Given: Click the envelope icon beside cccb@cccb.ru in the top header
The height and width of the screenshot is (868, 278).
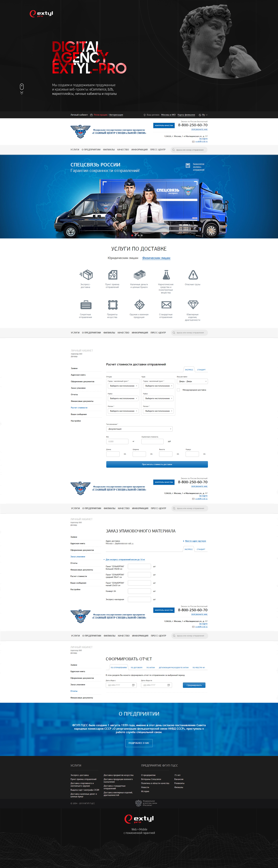Looking at the screenshot, I should [193, 142].
